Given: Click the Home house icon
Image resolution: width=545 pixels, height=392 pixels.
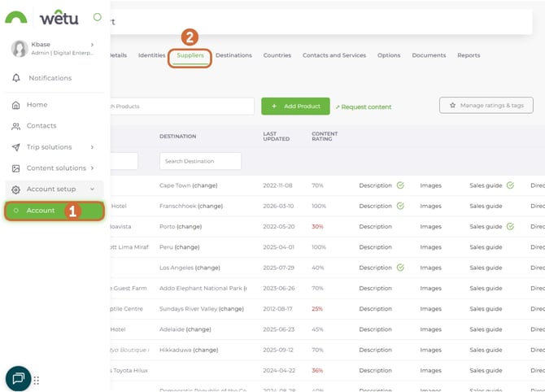Looking at the screenshot, I should pyautogui.click(x=16, y=105).
